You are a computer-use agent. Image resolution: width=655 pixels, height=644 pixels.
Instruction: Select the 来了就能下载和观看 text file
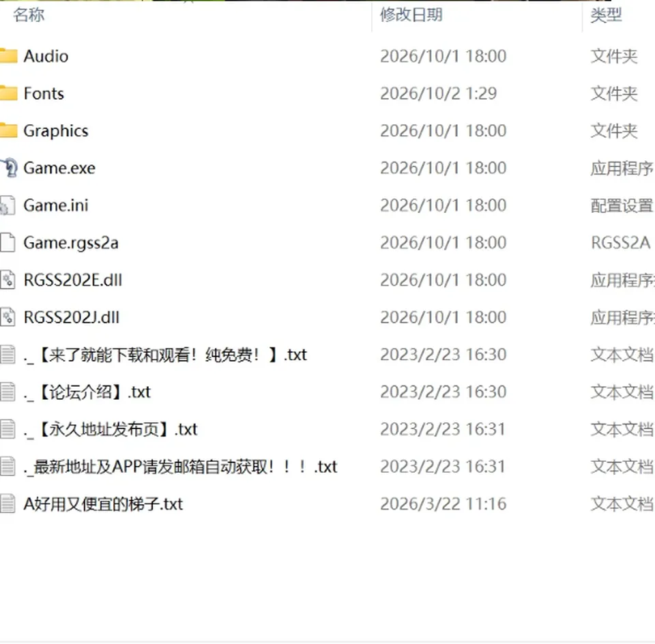(165, 355)
